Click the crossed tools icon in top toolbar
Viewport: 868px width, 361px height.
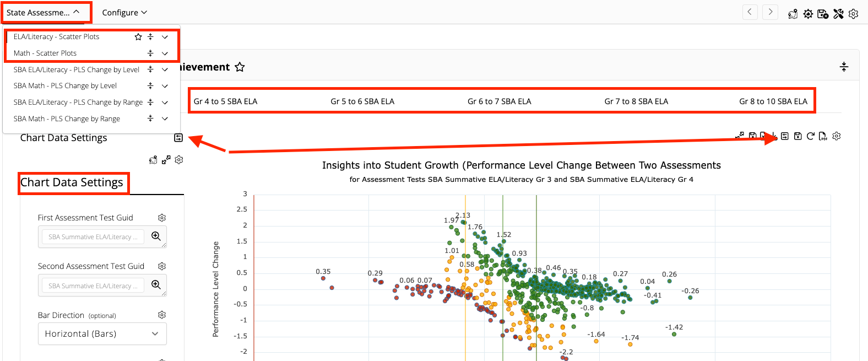[838, 14]
